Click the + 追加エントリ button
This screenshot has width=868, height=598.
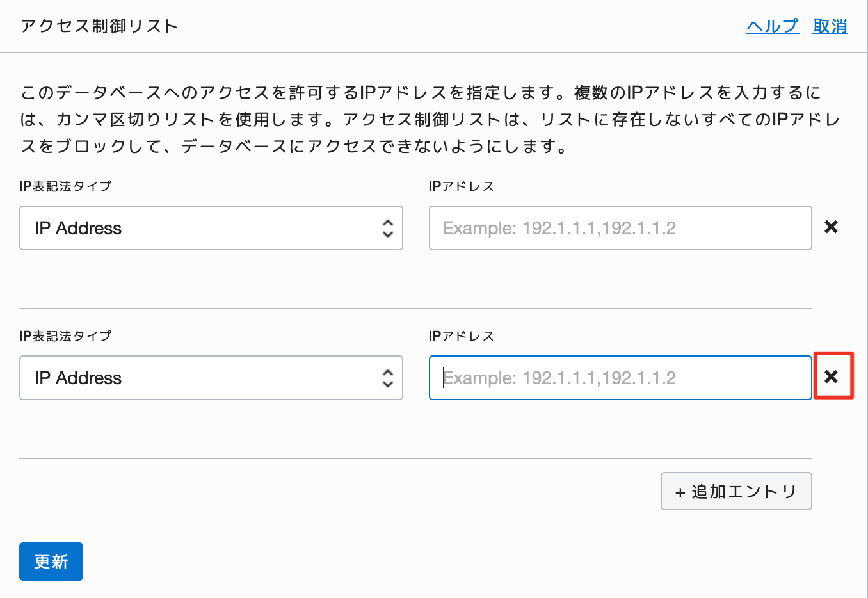click(x=736, y=491)
